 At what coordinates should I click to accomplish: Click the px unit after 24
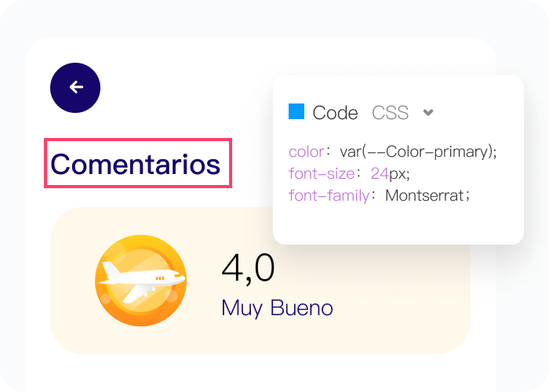tap(398, 173)
